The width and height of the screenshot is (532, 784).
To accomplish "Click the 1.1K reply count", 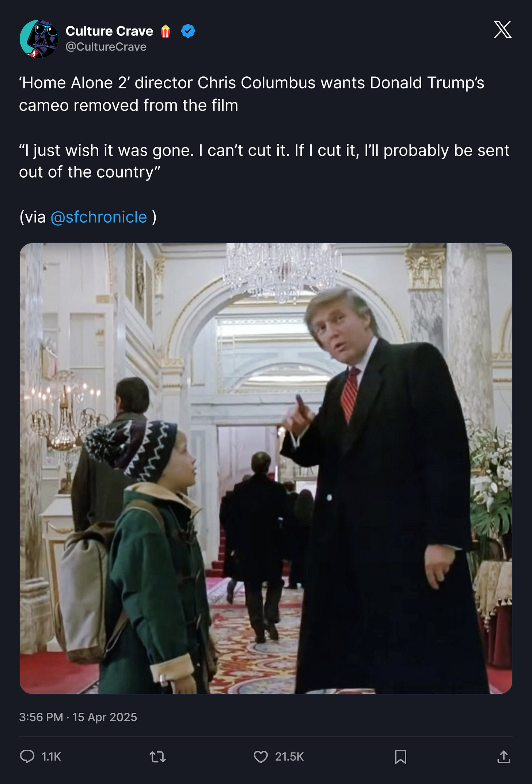I will pos(51,757).
